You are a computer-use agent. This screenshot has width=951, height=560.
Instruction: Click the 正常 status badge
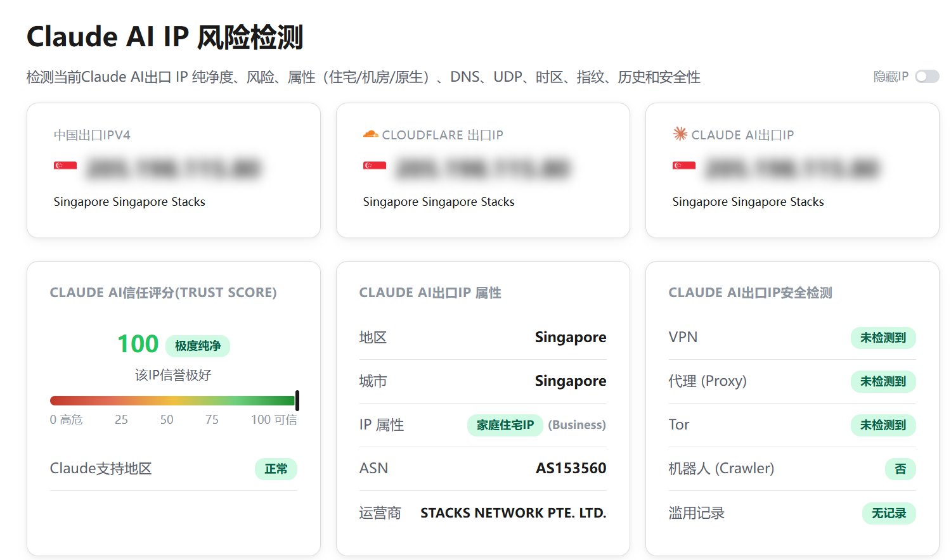(276, 469)
